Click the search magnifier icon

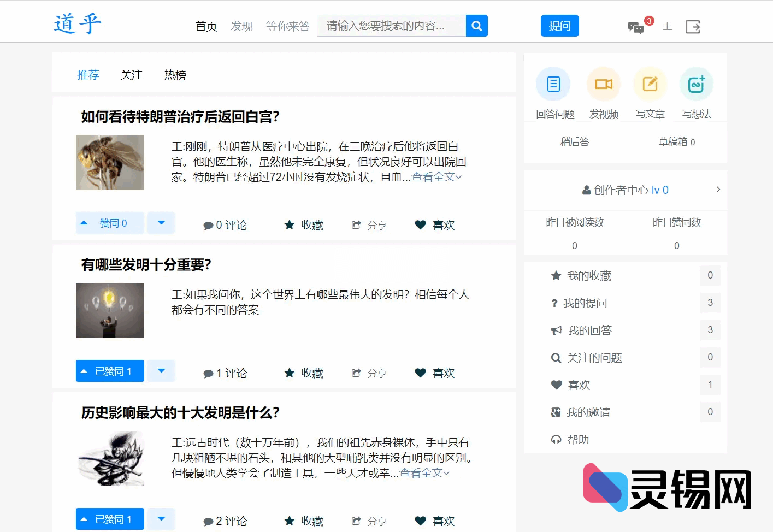(476, 25)
